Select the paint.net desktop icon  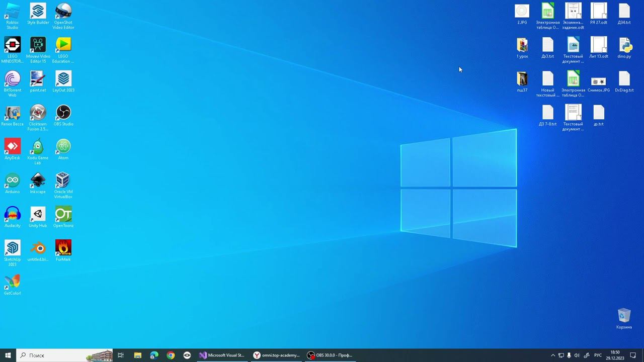coord(38,81)
